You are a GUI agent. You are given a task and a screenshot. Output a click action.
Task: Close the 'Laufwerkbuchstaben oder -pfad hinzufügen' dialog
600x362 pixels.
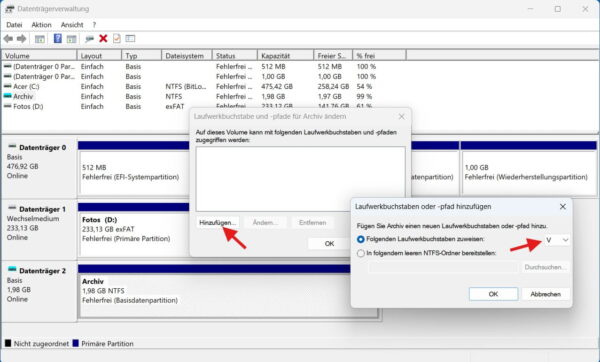pyautogui.click(x=562, y=207)
